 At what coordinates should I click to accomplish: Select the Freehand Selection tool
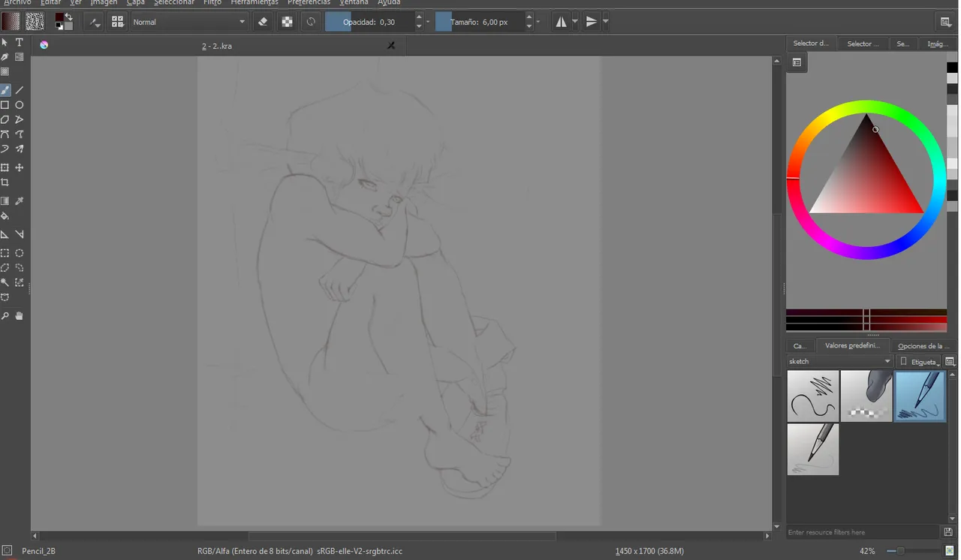(20, 268)
